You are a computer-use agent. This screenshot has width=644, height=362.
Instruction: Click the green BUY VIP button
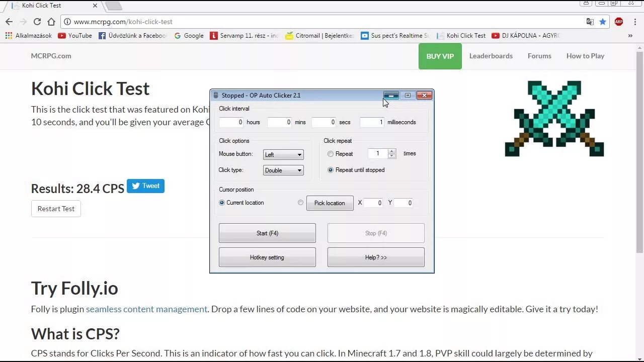[440, 56]
